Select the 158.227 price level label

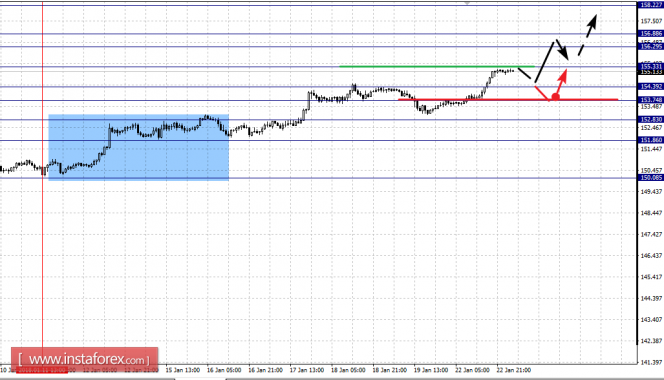click(650, 5)
